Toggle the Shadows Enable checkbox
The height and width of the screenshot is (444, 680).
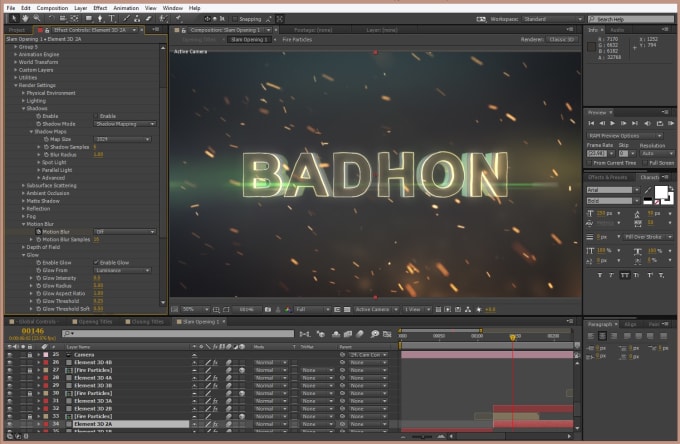click(x=96, y=116)
